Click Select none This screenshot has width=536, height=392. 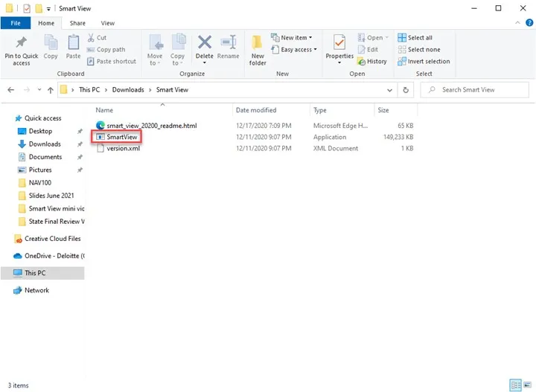[x=419, y=50]
